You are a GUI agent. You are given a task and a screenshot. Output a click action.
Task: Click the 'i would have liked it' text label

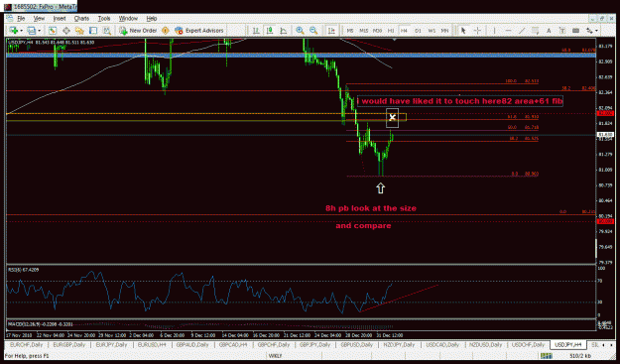point(460,101)
